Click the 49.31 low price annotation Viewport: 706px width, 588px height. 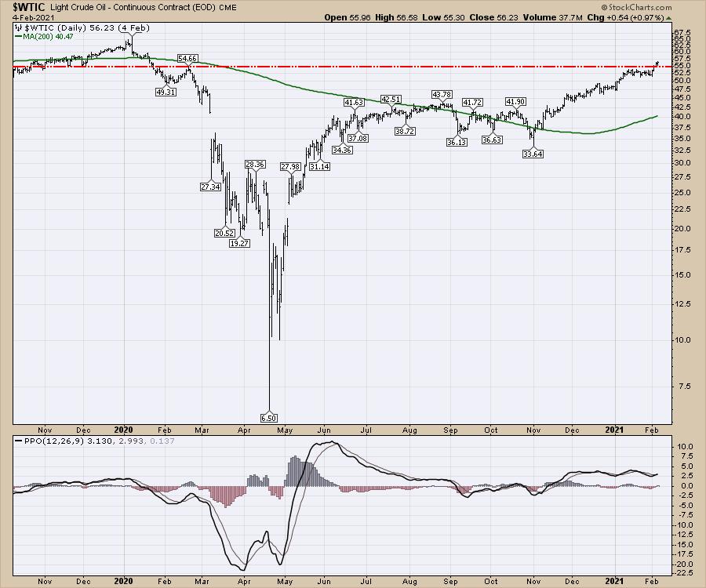pyautogui.click(x=166, y=92)
